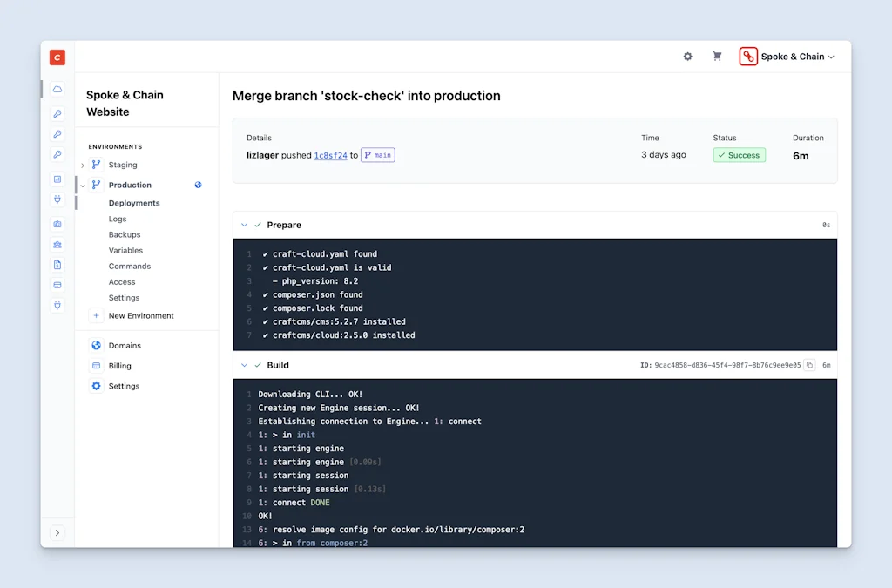
Task: Open the Spoke & Chain account dropdown
Action: click(x=790, y=56)
